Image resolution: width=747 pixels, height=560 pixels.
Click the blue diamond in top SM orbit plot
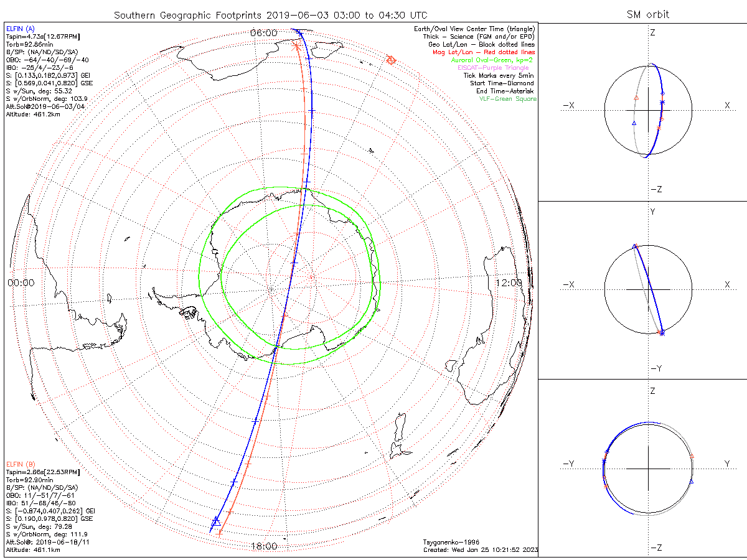click(662, 93)
